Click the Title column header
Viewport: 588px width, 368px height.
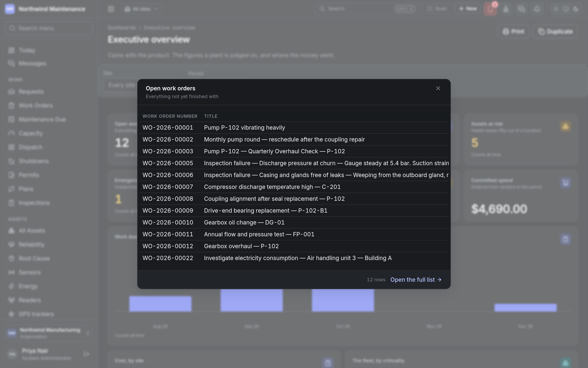211,116
